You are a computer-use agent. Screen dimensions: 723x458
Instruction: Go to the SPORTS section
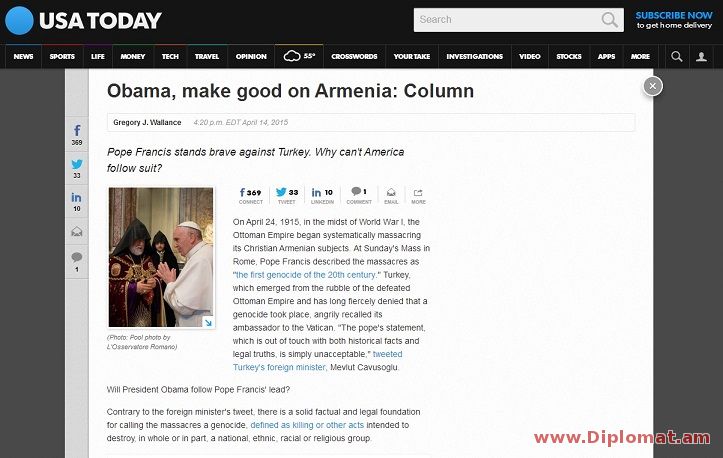(x=62, y=56)
